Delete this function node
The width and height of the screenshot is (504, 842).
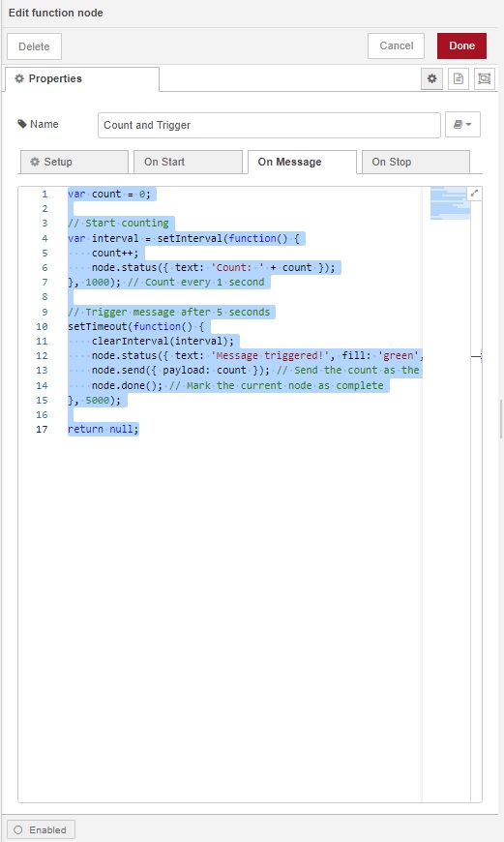coord(35,46)
